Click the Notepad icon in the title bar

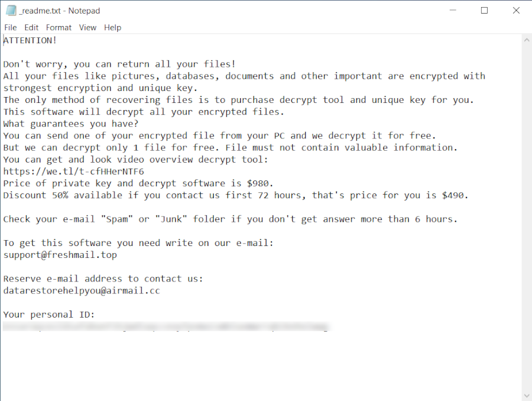click(x=11, y=11)
